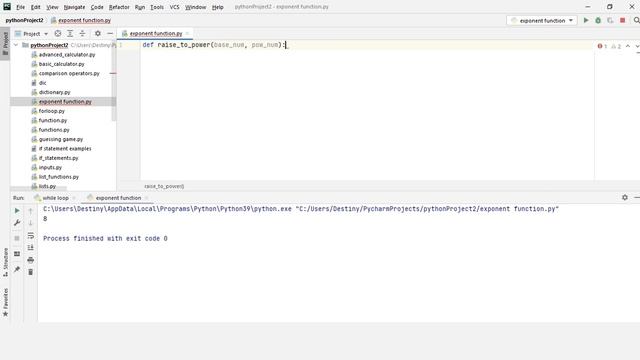This screenshot has height=360, width=640.
Task: Hide the Run tool window
Action: tap(637, 198)
